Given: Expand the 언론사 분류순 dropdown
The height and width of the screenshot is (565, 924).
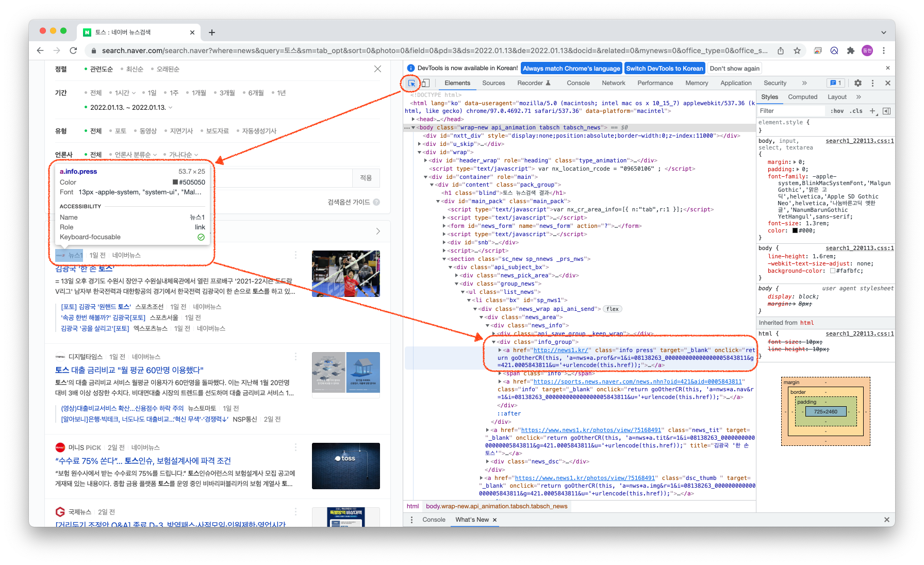Looking at the screenshot, I should (135, 155).
